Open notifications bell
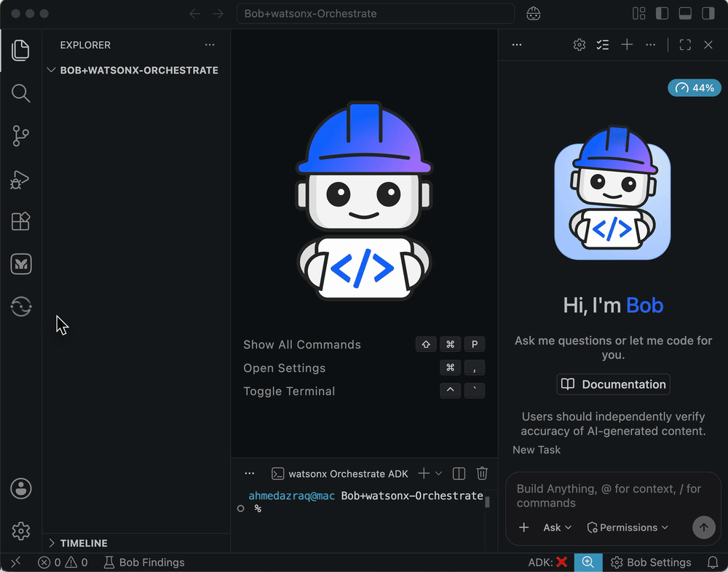 pos(713,563)
